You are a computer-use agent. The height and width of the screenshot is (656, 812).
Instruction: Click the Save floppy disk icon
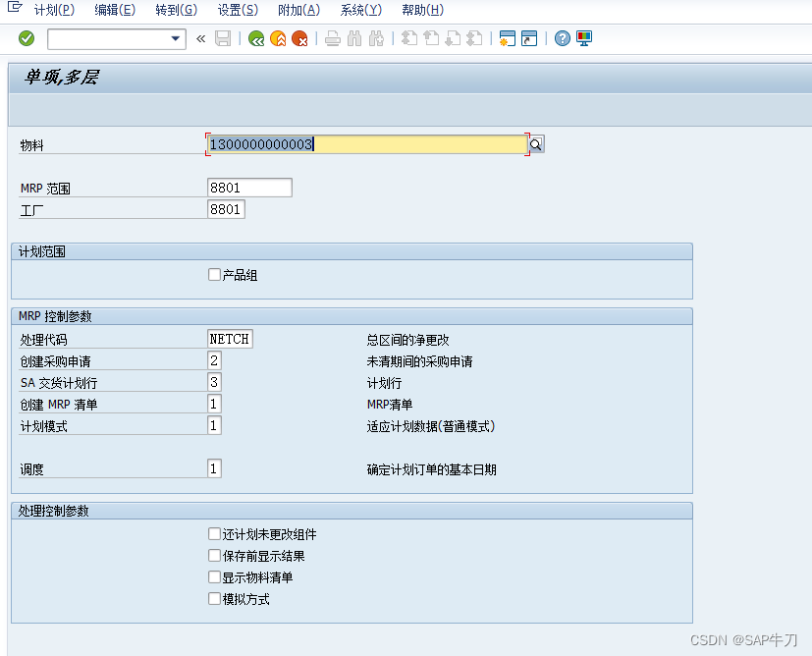(x=223, y=38)
